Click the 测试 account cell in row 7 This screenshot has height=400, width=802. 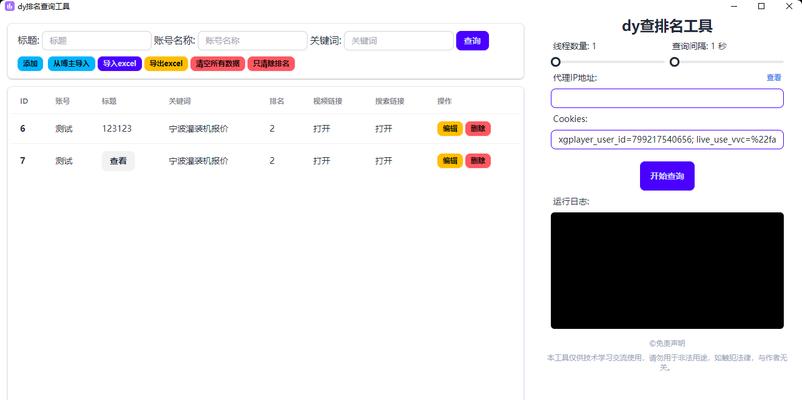[64, 161]
